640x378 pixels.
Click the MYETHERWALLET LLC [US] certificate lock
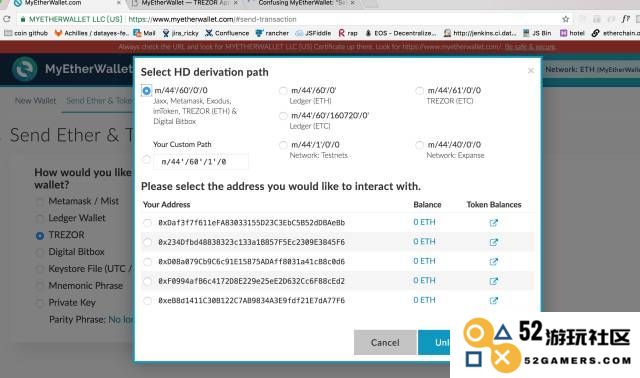23,19
